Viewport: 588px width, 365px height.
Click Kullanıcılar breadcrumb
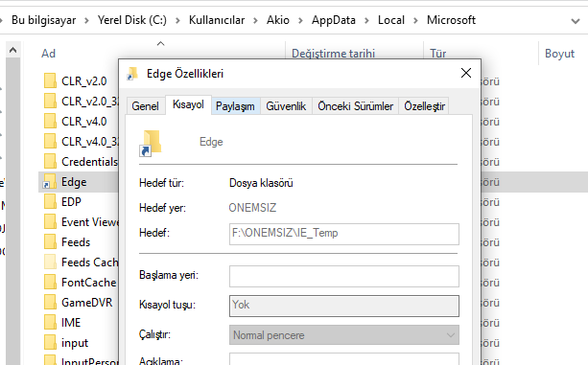pos(217,20)
